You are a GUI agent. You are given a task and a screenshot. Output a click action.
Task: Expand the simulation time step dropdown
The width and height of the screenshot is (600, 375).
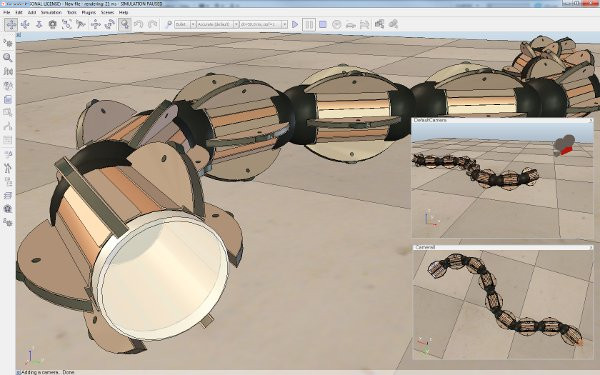tap(263, 24)
